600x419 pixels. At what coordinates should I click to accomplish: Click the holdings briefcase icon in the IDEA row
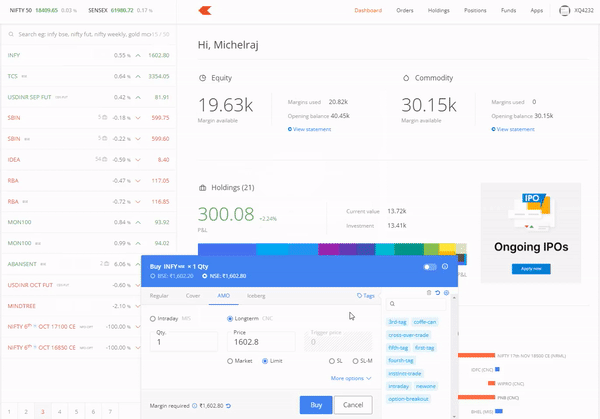click(104, 159)
